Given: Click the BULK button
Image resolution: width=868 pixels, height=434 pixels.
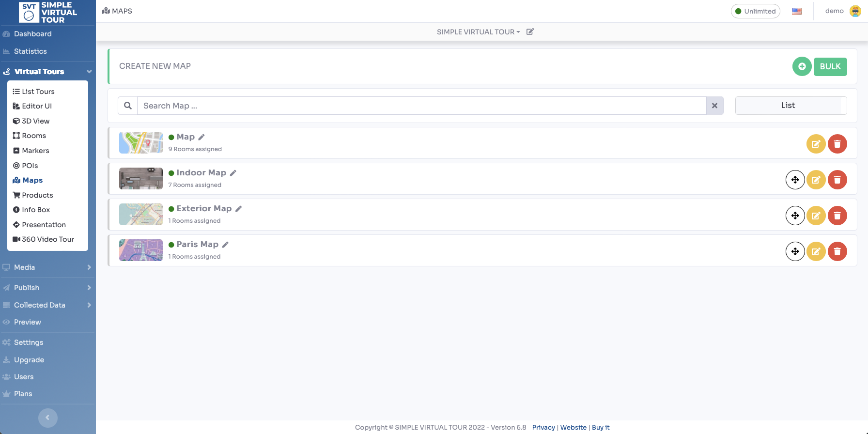Looking at the screenshot, I should tap(830, 66).
